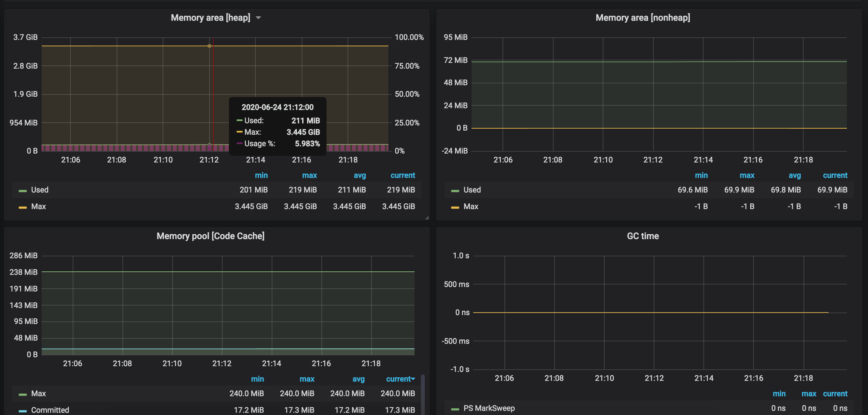Viewport: 868px width, 415px height.
Task: Click the 21:06 x-axis label in heap chart
Action: [x=70, y=160]
